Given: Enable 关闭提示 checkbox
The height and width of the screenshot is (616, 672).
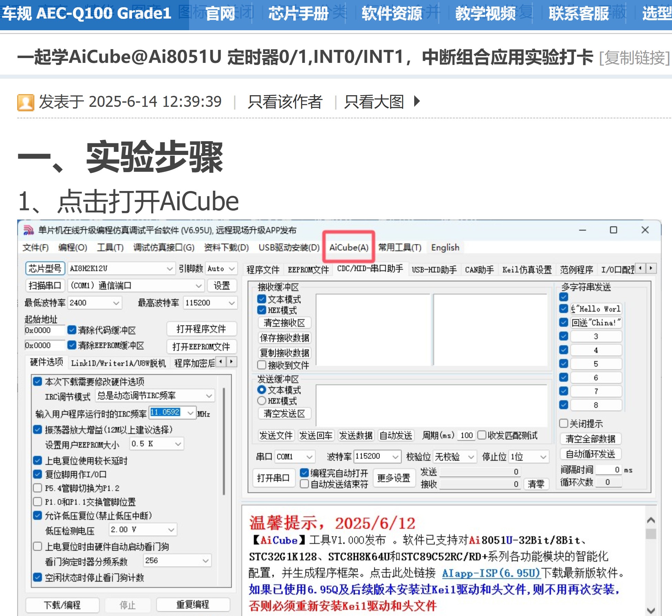Looking at the screenshot, I should point(563,423).
